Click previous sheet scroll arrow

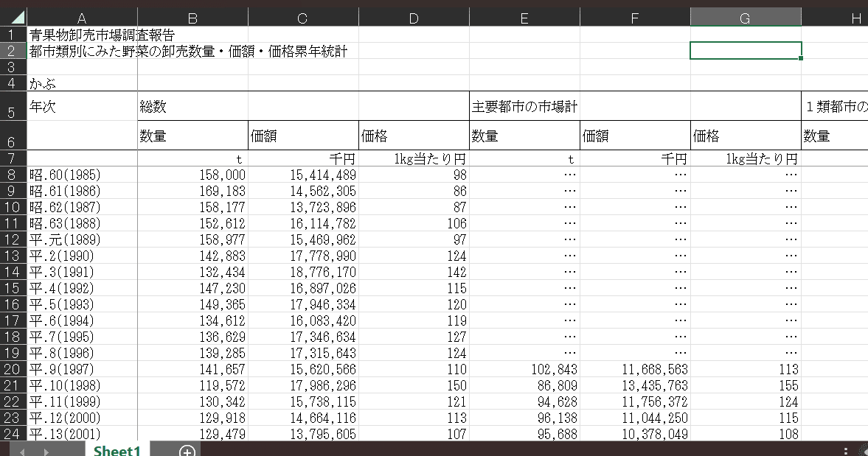point(22,452)
